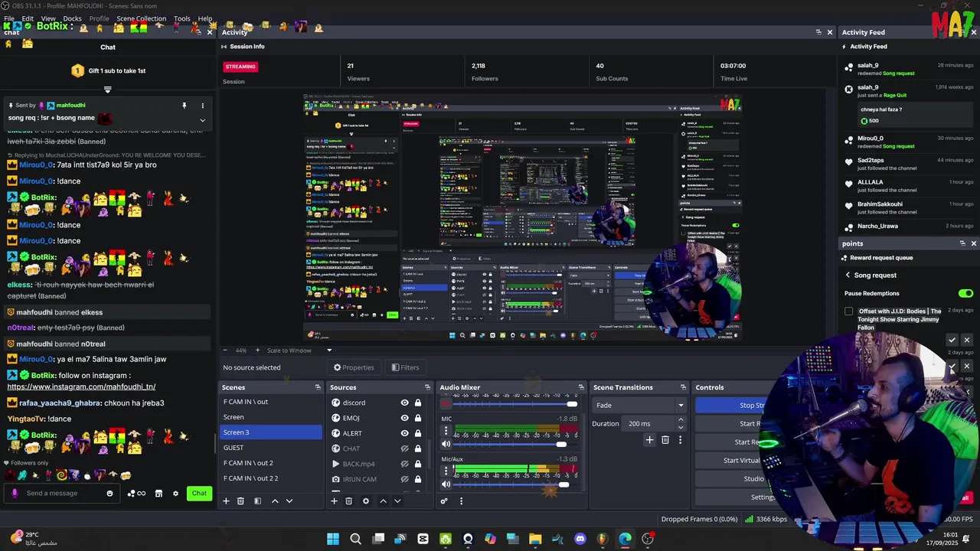The height and width of the screenshot is (551, 980).
Task: Hide the discord source eye icon
Action: click(404, 403)
